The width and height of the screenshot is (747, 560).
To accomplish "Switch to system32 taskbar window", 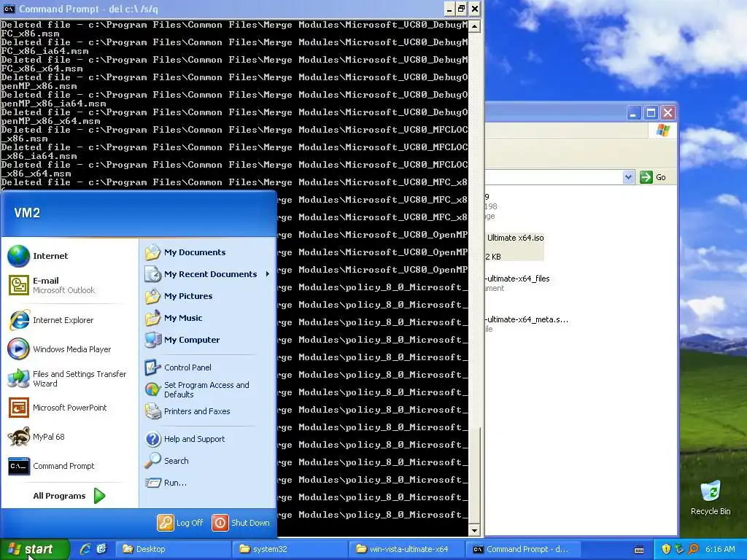I will coord(290,549).
